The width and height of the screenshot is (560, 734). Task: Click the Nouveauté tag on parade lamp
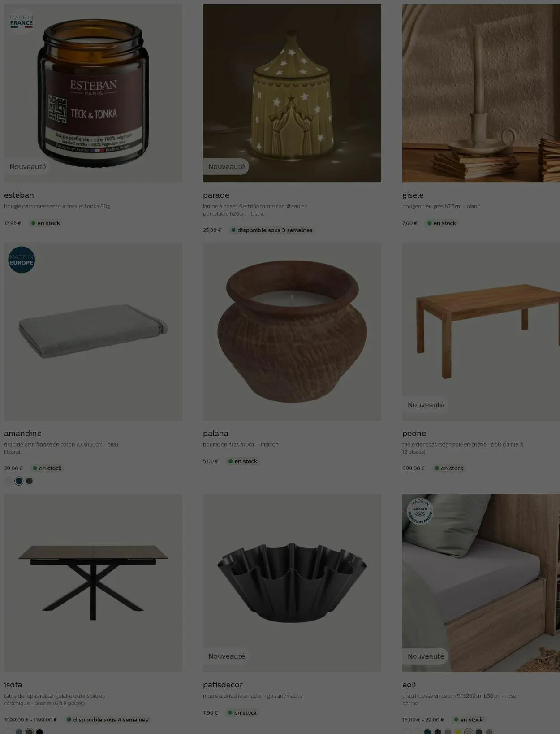226,166
